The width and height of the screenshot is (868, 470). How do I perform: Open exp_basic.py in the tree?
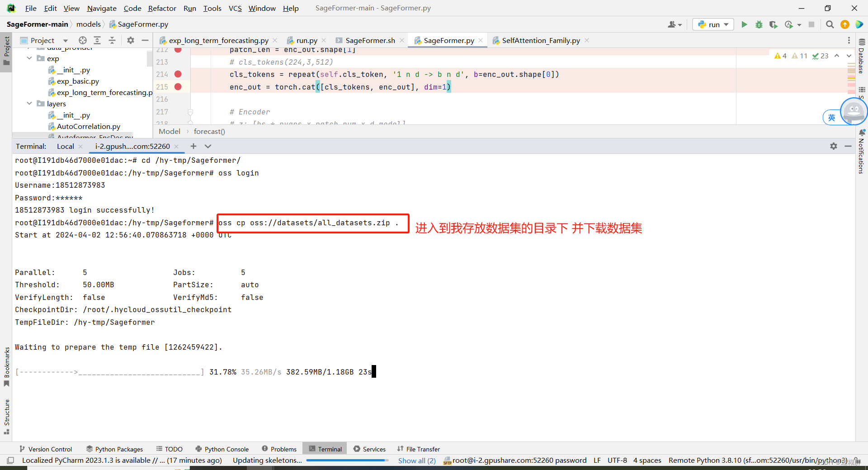[x=78, y=81]
